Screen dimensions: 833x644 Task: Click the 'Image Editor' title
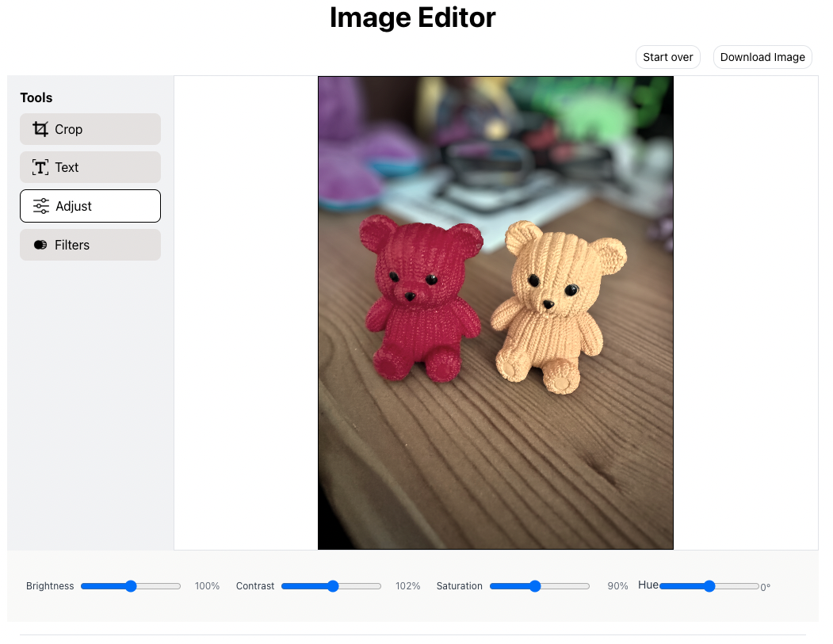412,17
